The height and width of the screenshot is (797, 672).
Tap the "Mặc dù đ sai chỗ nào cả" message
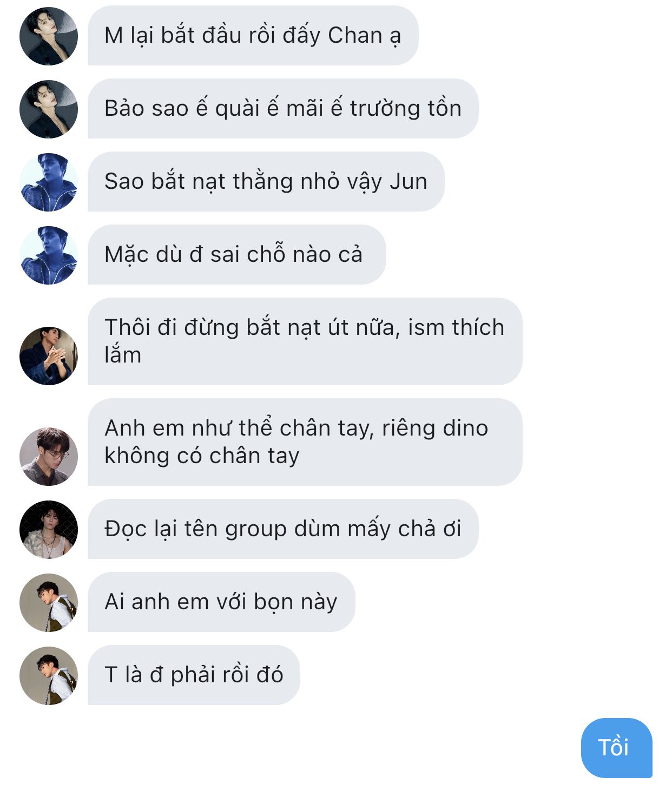pos(236,255)
